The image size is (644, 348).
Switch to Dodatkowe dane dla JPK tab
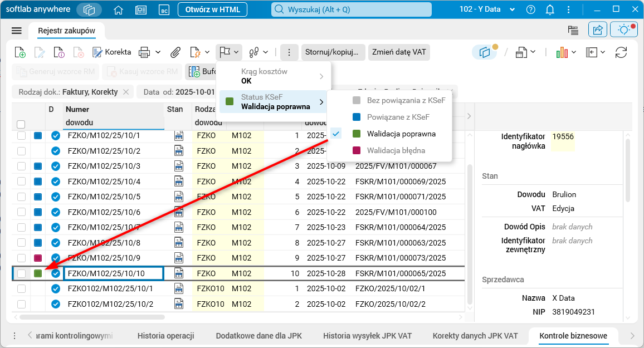tap(258, 336)
